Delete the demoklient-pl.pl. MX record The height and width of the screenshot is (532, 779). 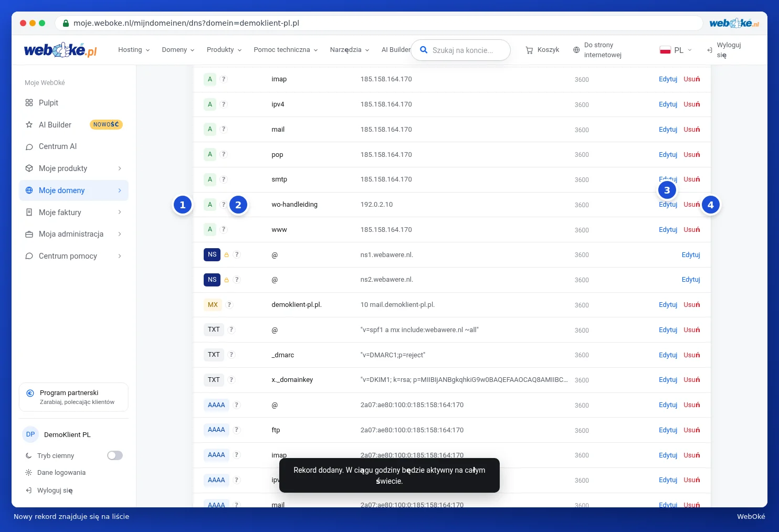pyautogui.click(x=692, y=305)
